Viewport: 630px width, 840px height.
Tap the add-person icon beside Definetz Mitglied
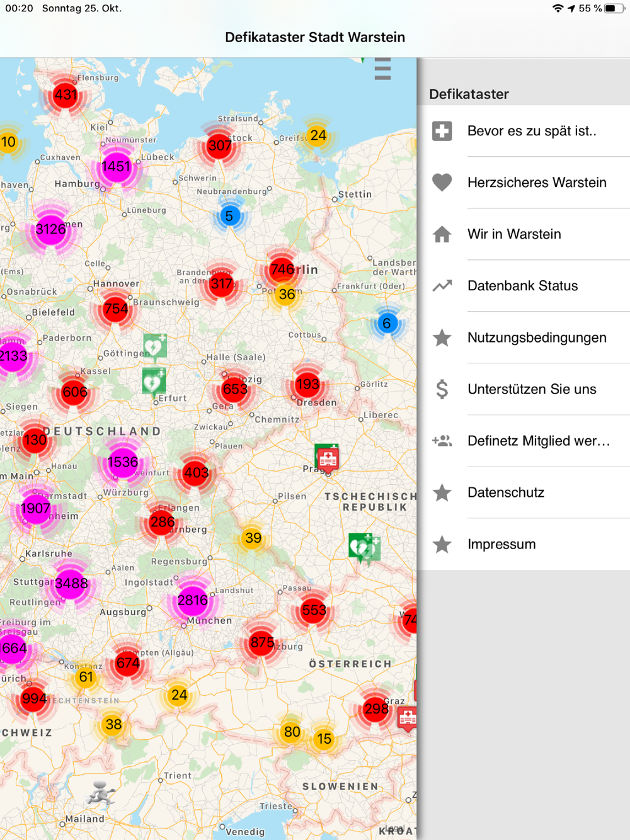[442, 441]
